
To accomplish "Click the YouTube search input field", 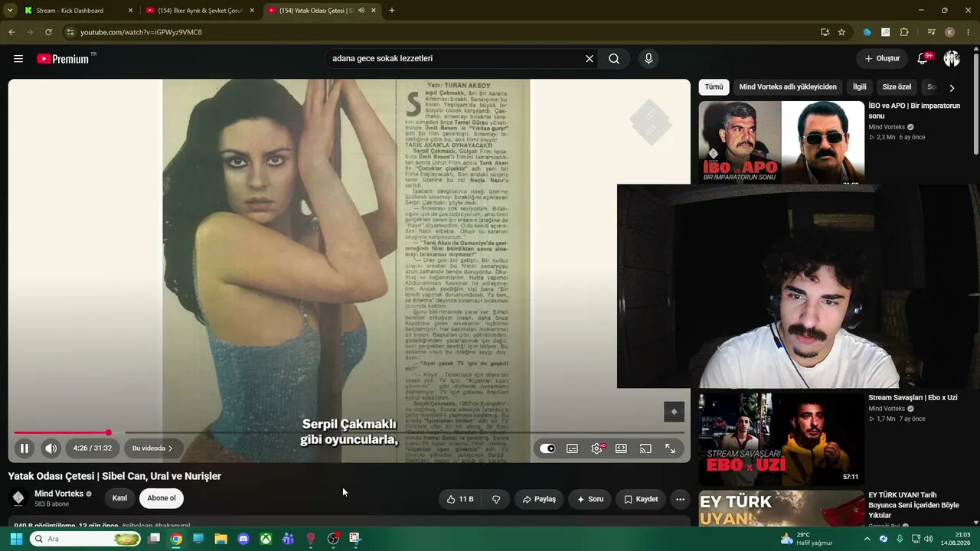I will coord(456,59).
